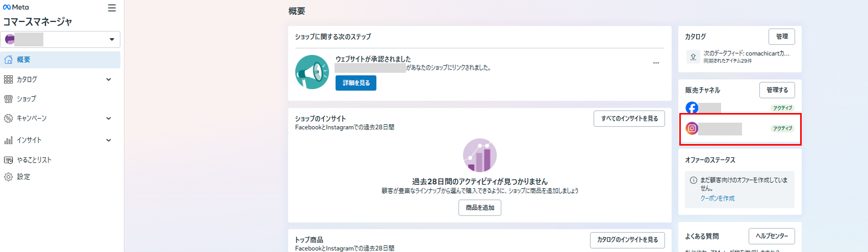Open ショップ from the sidebar

click(x=26, y=99)
